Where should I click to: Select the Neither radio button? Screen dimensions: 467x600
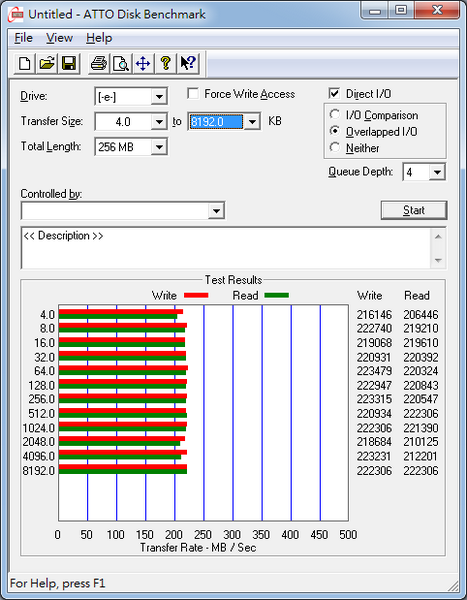[335, 147]
